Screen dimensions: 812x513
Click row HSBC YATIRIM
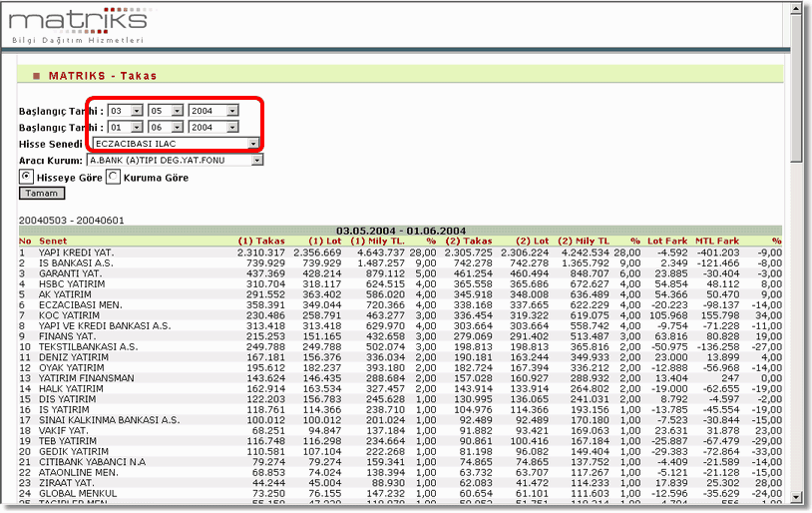400,284
